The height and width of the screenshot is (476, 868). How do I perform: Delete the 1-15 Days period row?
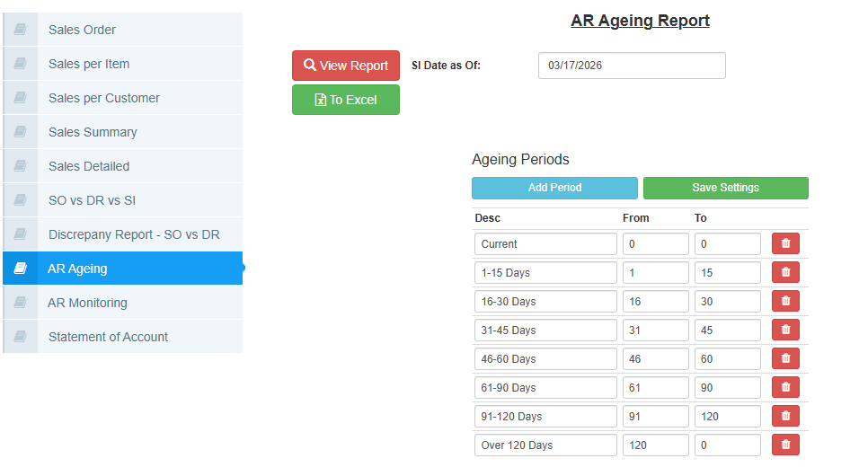pos(785,272)
